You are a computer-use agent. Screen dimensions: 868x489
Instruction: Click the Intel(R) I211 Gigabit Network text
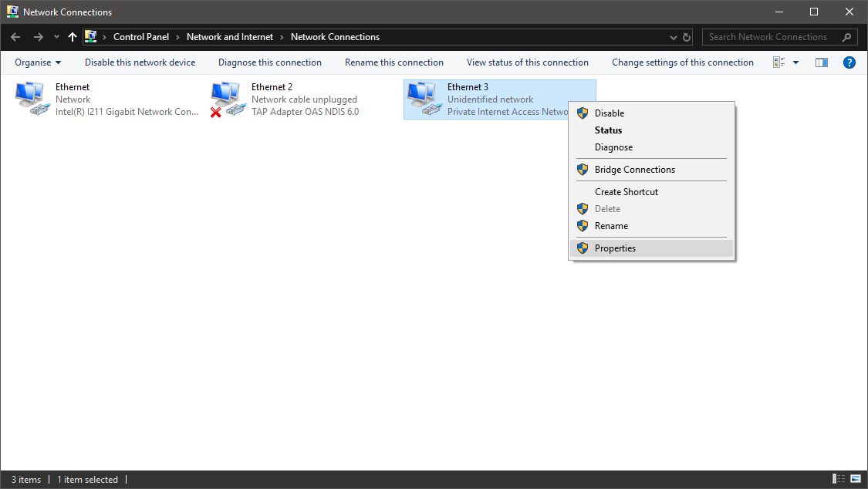tap(127, 112)
